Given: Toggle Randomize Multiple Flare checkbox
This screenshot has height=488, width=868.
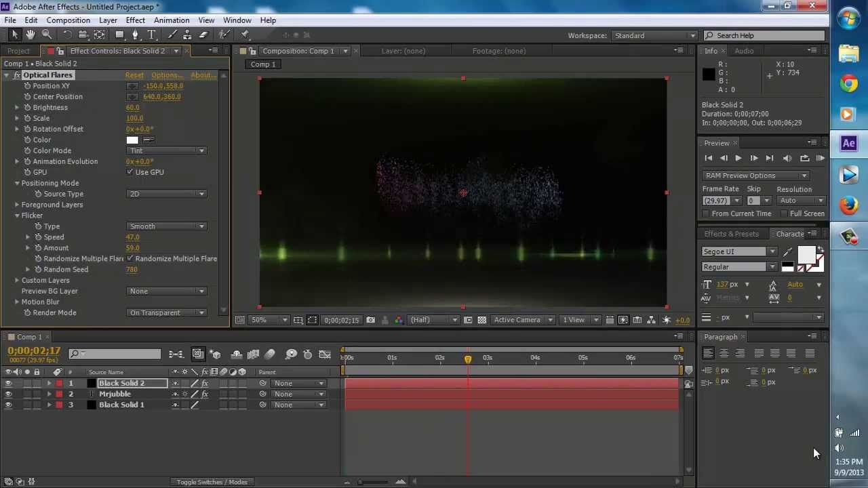Looking at the screenshot, I should (x=130, y=259).
